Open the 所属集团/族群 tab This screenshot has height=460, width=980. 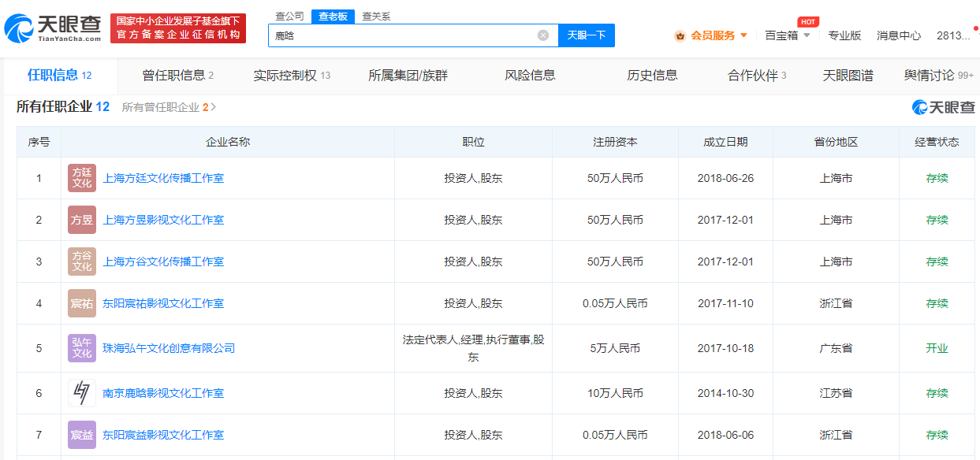pyautogui.click(x=408, y=76)
